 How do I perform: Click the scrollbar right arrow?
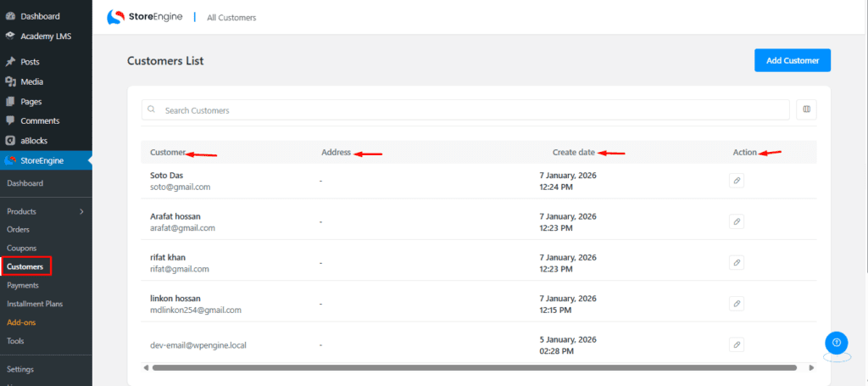811,367
